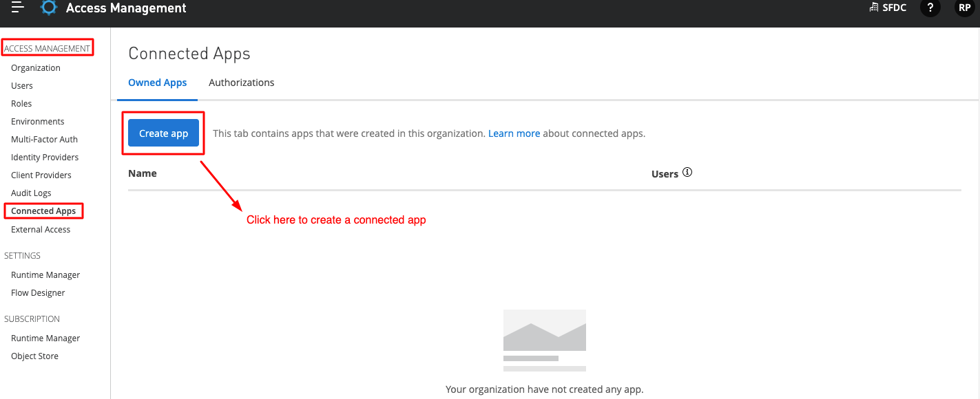980x399 pixels.
Task: Open the help question mark icon
Action: (x=930, y=8)
